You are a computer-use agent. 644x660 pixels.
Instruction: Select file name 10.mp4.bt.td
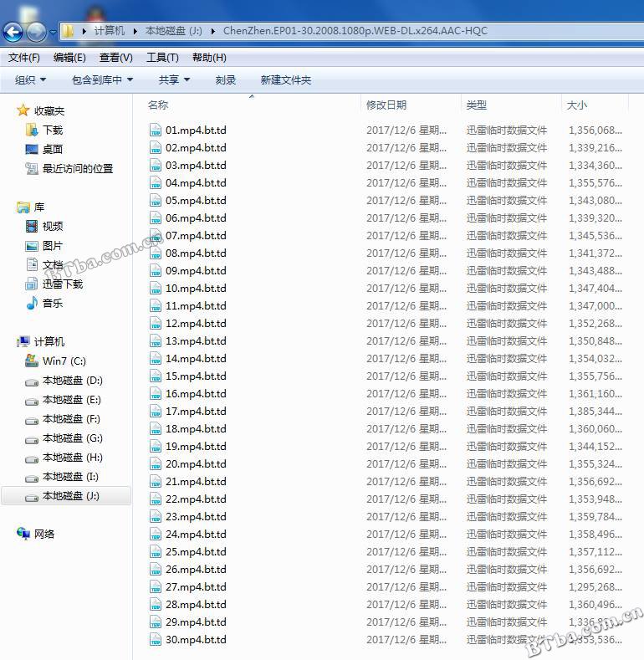(x=196, y=289)
